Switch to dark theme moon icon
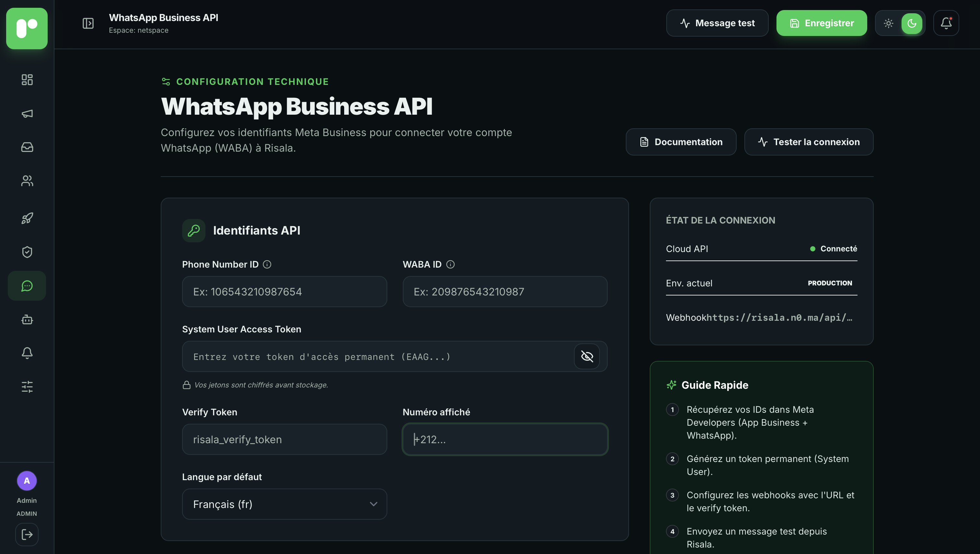This screenshot has width=980, height=554. tap(912, 23)
